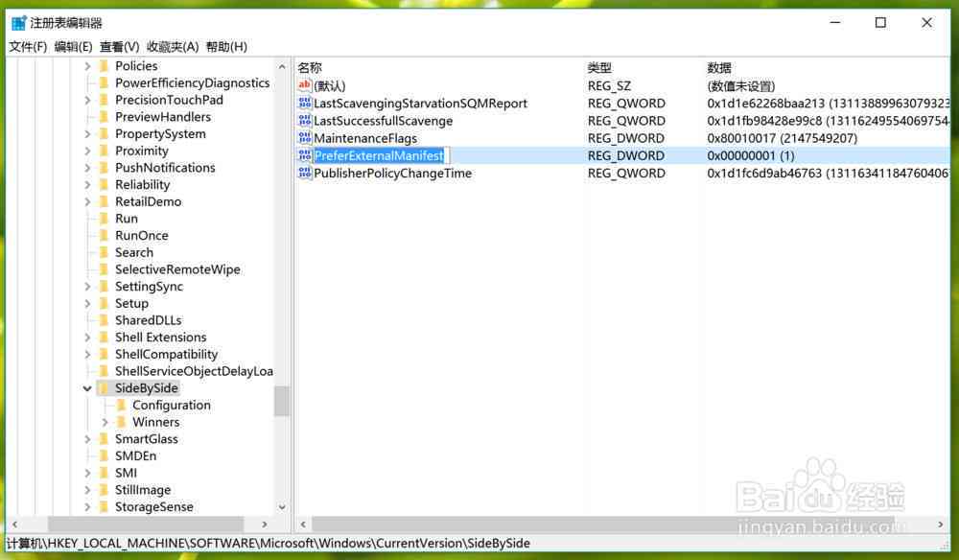
Task: Expand the Reliability tree node
Action: point(87,185)
